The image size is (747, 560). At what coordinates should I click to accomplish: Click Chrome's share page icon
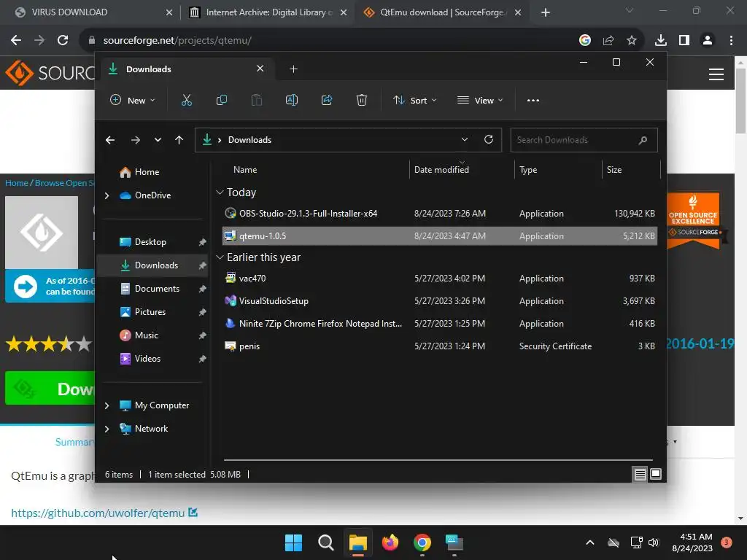point(608,40)
